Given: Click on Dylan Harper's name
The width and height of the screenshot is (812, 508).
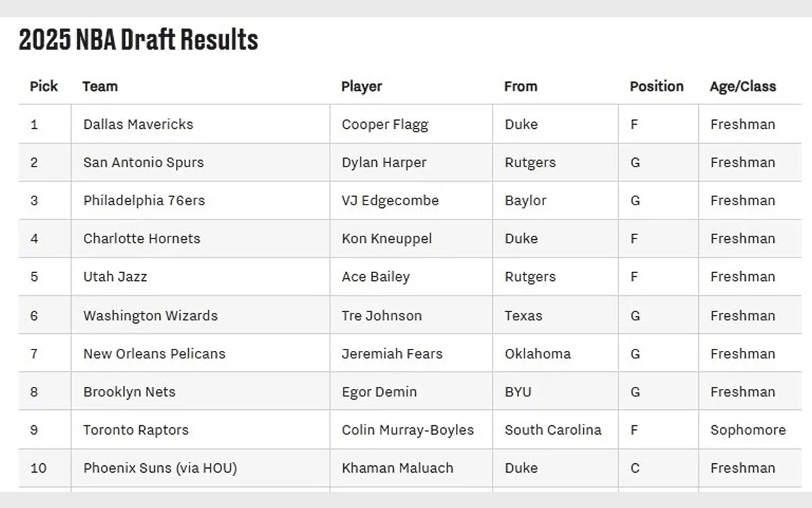Looking at the screenshot, I should coord(384,163).
